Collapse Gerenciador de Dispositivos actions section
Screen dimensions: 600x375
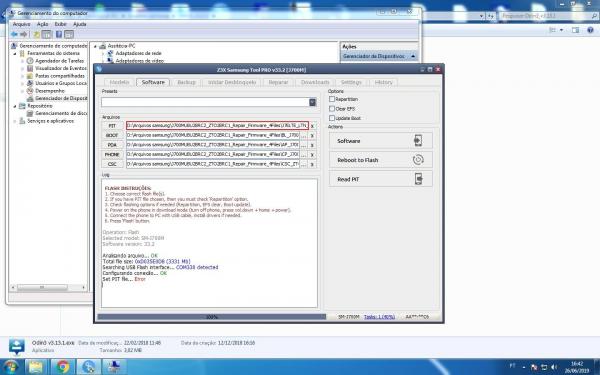(x=413, y=56)
